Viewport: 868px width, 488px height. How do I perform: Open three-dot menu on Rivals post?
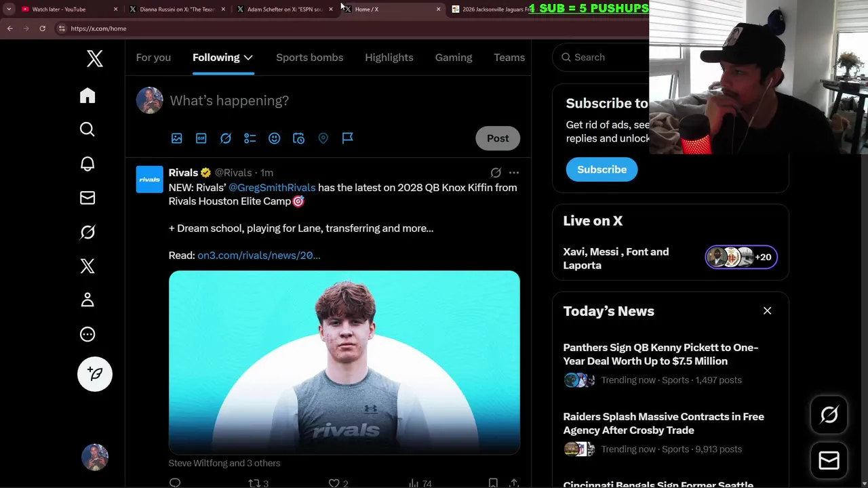point(514,173)
